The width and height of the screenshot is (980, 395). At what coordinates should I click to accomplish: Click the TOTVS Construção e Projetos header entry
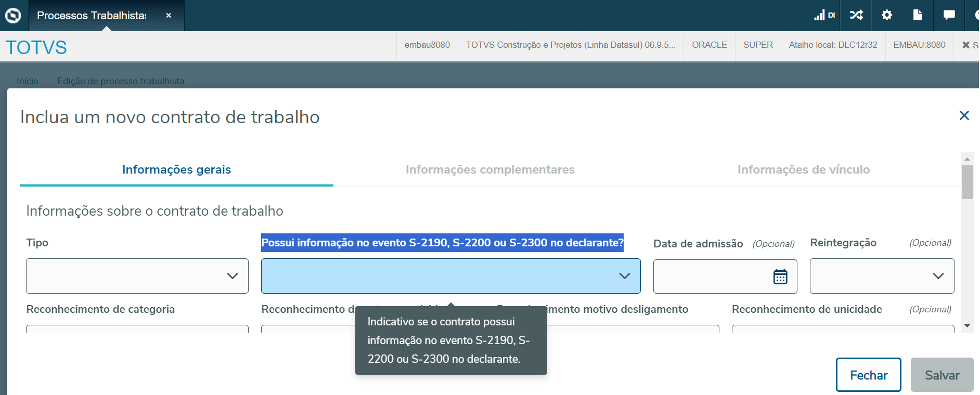(x=571, y=45)
